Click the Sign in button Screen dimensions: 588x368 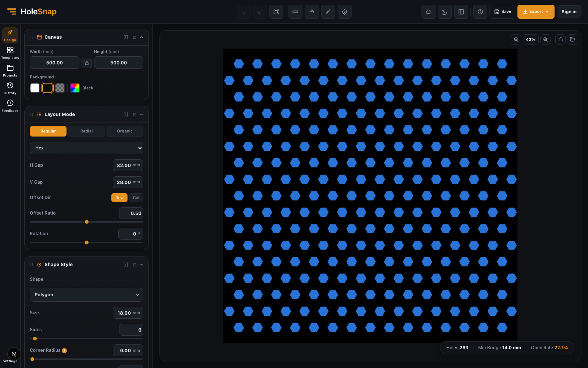[569, 12]
